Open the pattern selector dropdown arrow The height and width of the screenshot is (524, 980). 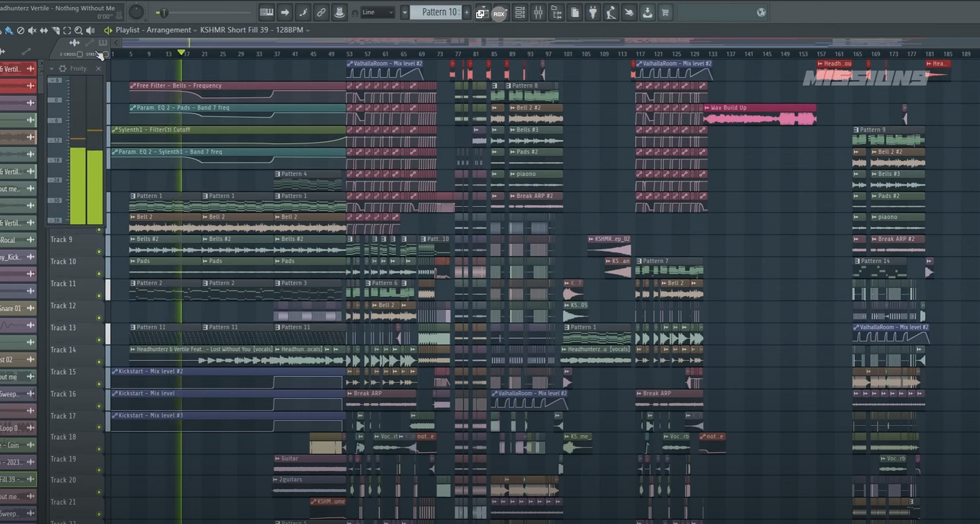tap(405, 12)
